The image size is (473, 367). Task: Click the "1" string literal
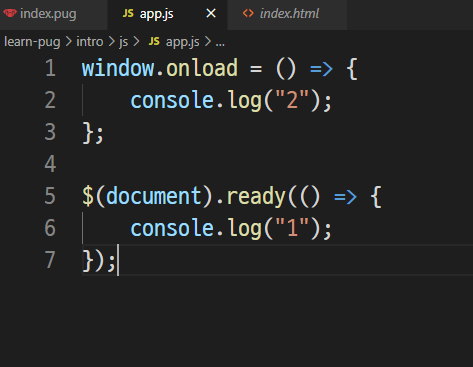pyautogui.click(x=292, y=228)
